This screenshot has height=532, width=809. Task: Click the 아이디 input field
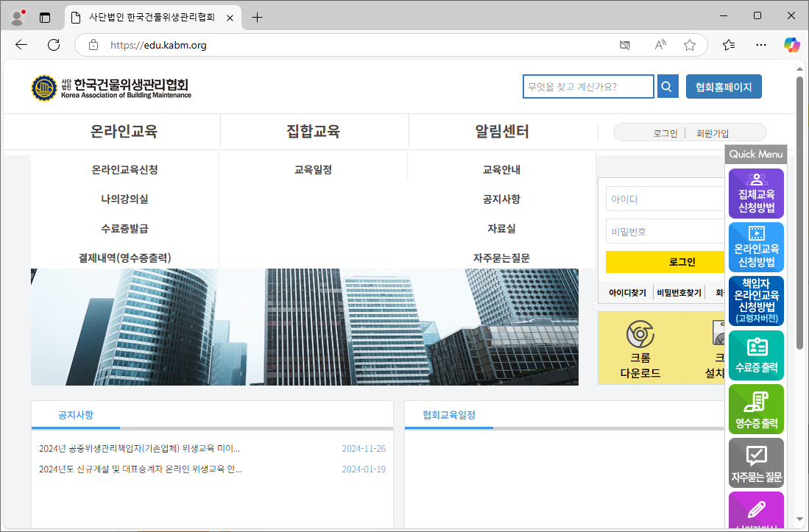(665, 199)
